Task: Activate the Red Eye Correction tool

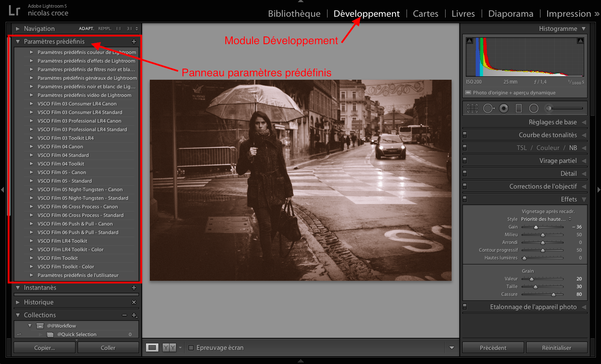Action: tap(504, 108)
